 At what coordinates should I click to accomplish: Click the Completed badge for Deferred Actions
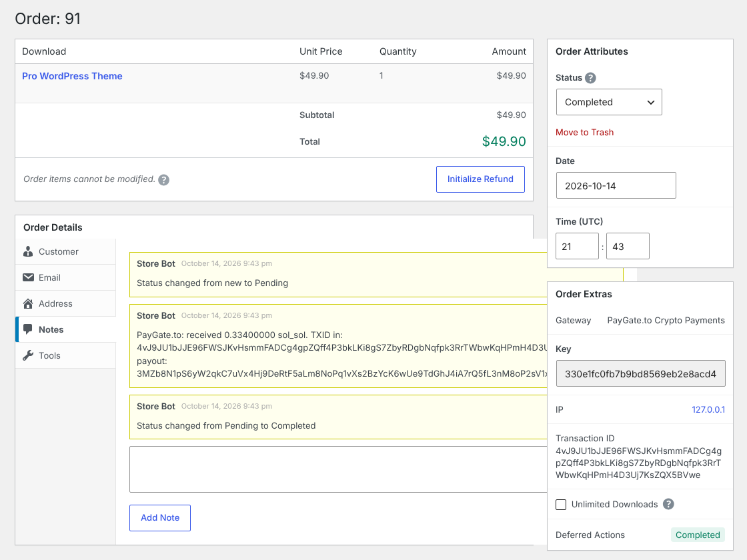[x=698, y=535]
